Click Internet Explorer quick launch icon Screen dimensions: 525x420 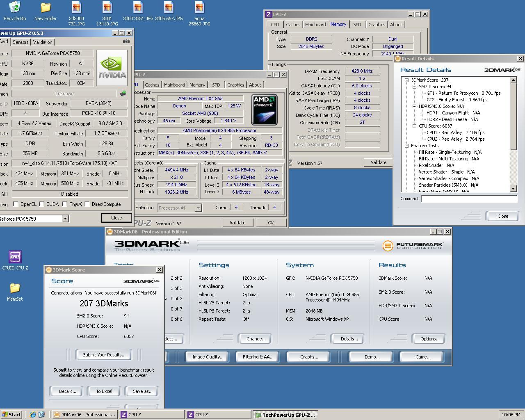click(x=33, y=415)
